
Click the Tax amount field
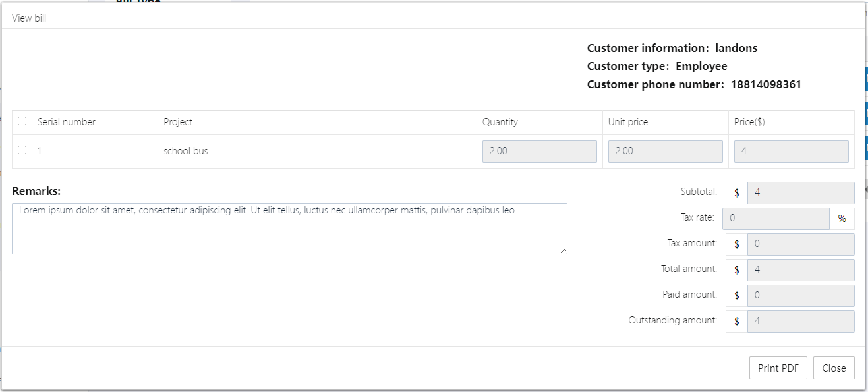click(800, 244)
